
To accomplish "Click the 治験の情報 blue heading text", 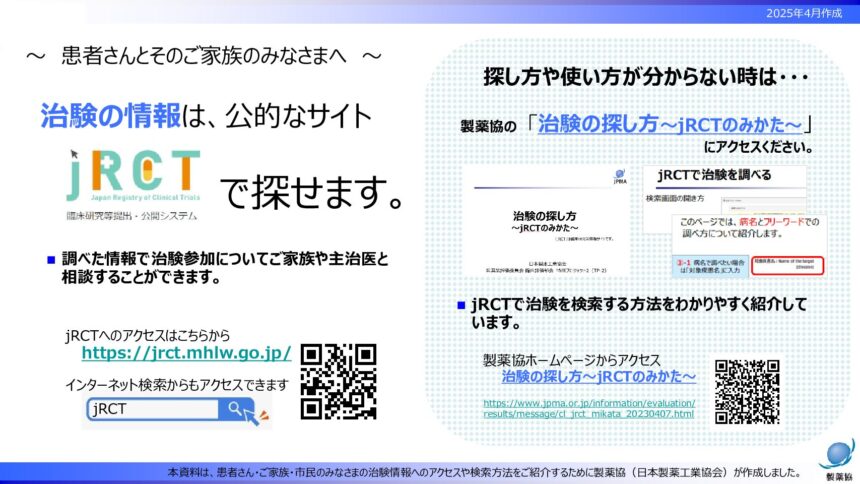I will tap(110, 116).
